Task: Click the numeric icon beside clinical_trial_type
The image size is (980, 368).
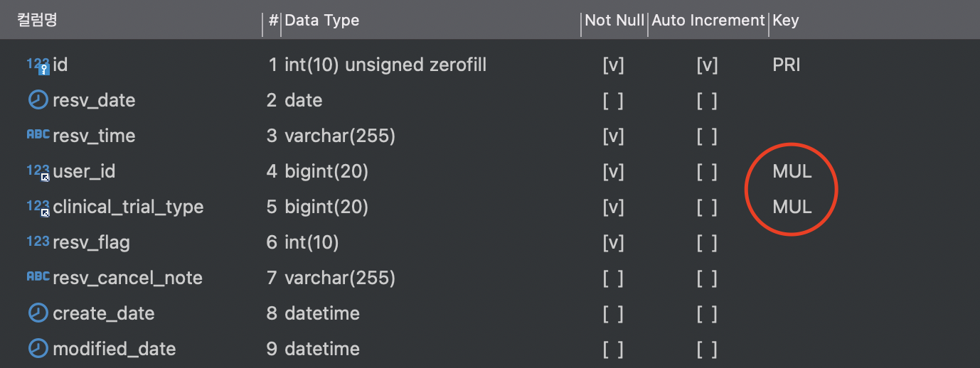Action: [x=38, y=207]
